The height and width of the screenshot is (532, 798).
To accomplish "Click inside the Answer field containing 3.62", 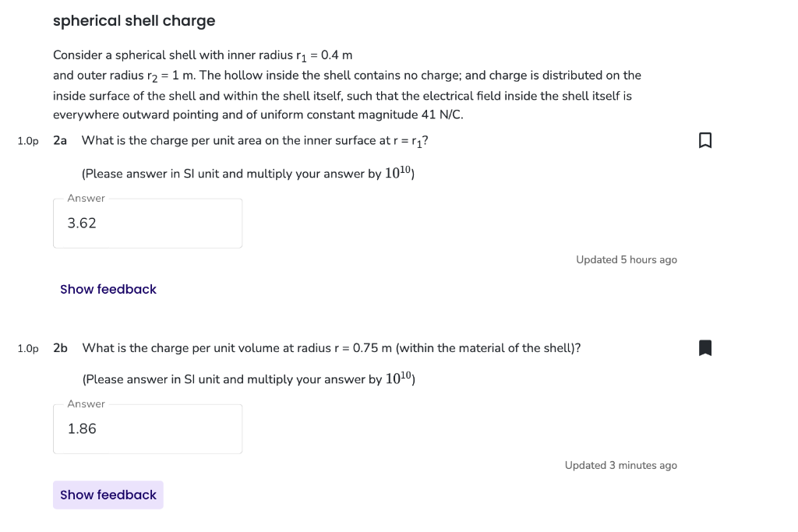I will pos(148,224).
